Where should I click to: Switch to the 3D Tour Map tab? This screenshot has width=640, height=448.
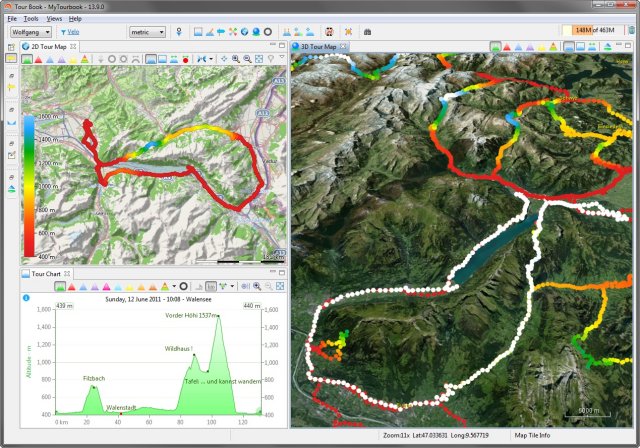click(x=318, y=47)
